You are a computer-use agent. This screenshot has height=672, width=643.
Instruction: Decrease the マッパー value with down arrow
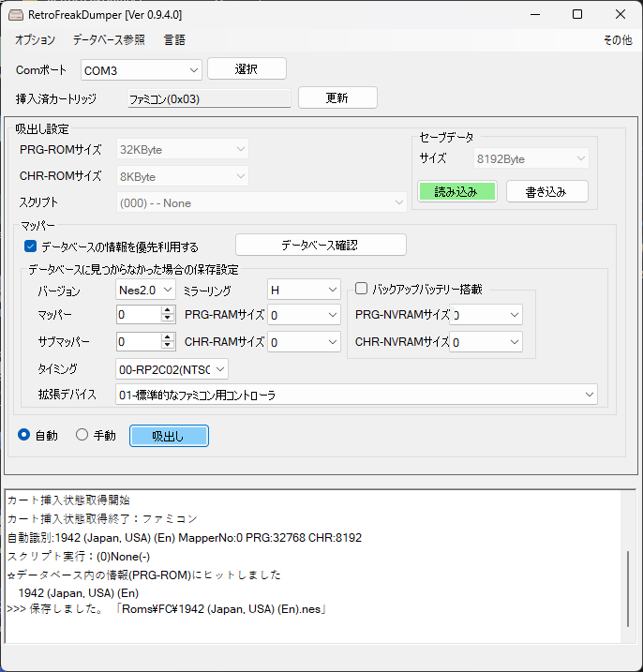168,319
